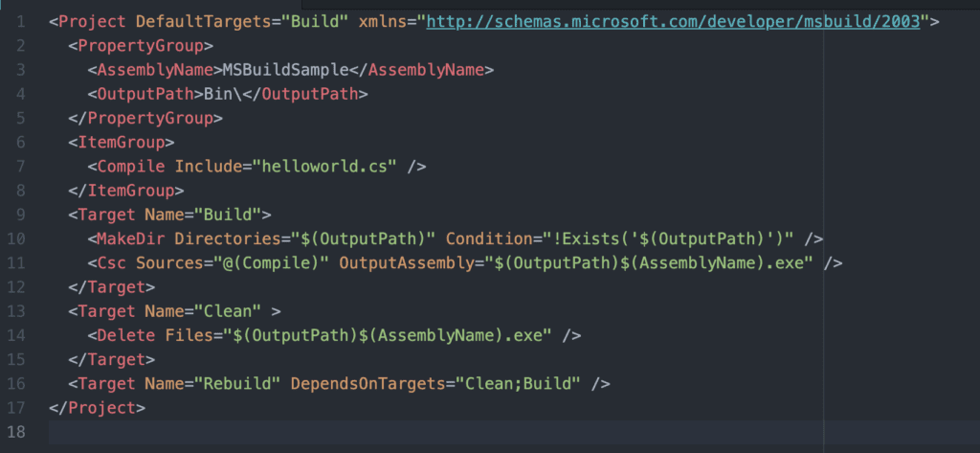Click the Sources attribute name on line 11

[x=170, y=263]
